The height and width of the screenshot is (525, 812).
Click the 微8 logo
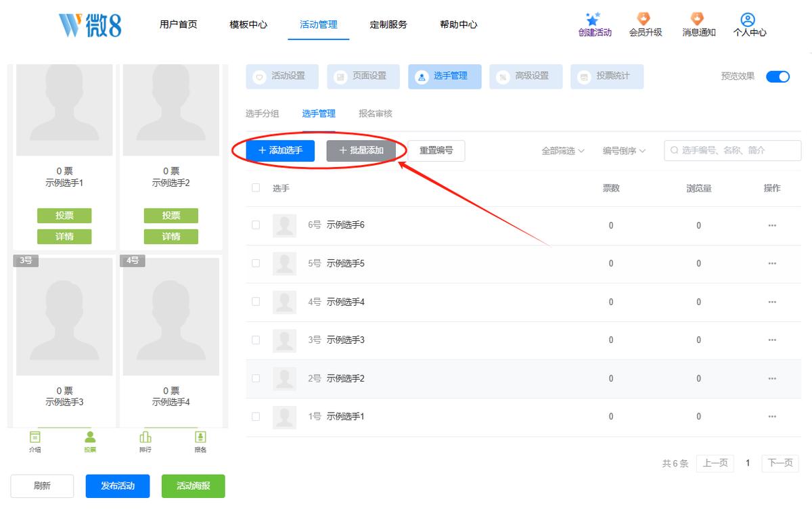click(90, 25)
